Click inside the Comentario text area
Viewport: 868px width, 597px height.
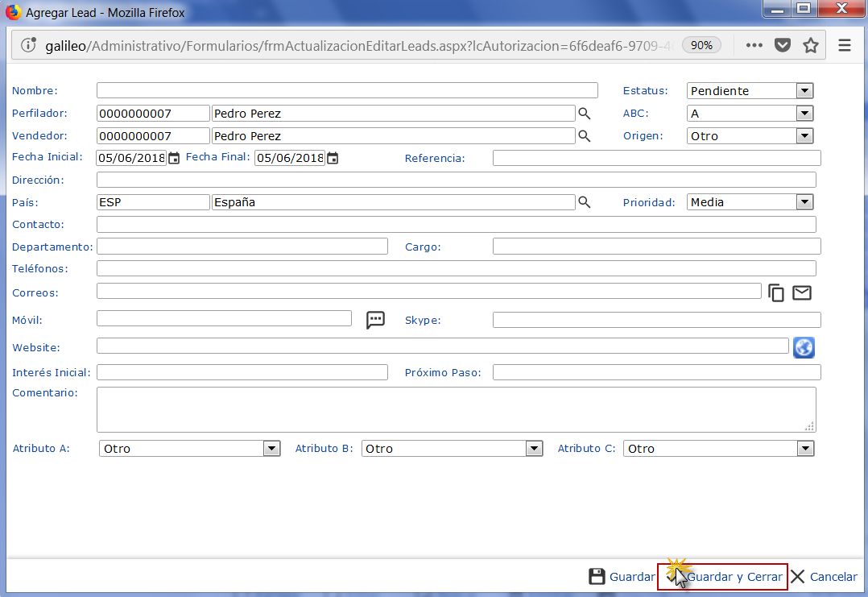coord(456,409)
